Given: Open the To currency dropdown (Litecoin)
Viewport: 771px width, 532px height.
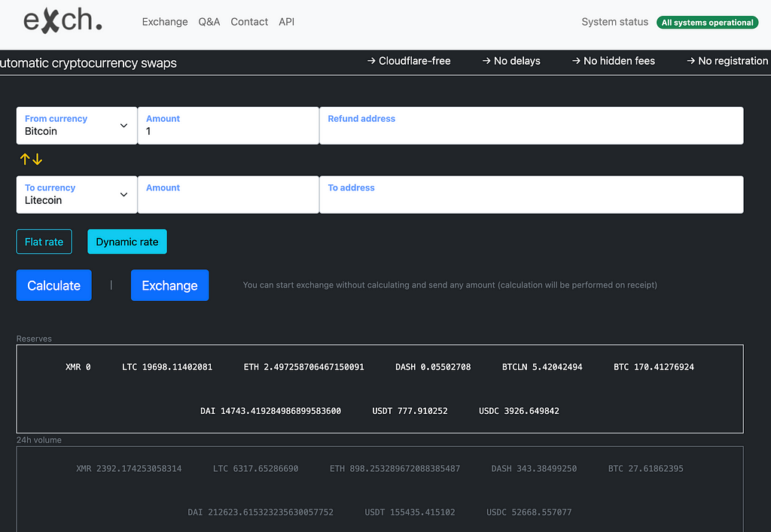Looking at the screenshot, I should 77,195.
